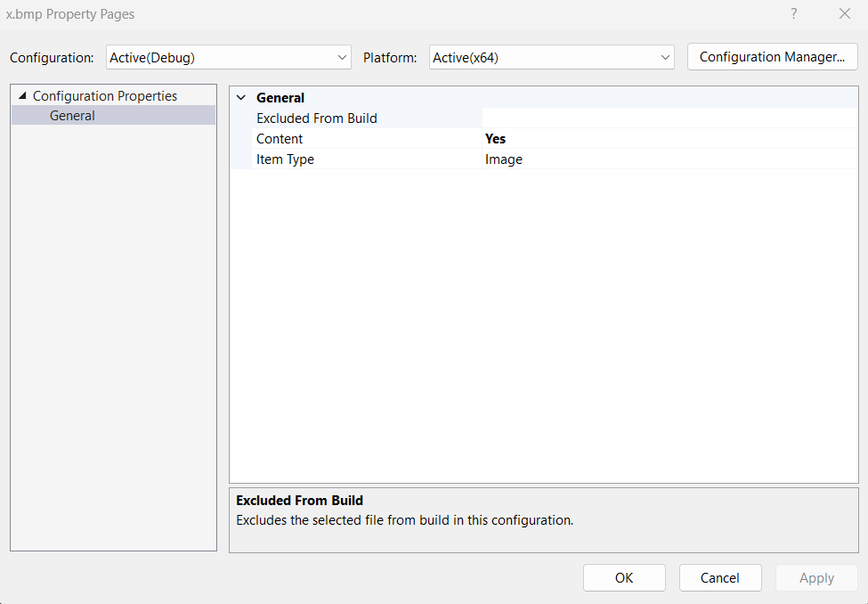The height and width of the screenshot is (604, 868).
Task: Click the help question mark icon
Action: point(793,14)
